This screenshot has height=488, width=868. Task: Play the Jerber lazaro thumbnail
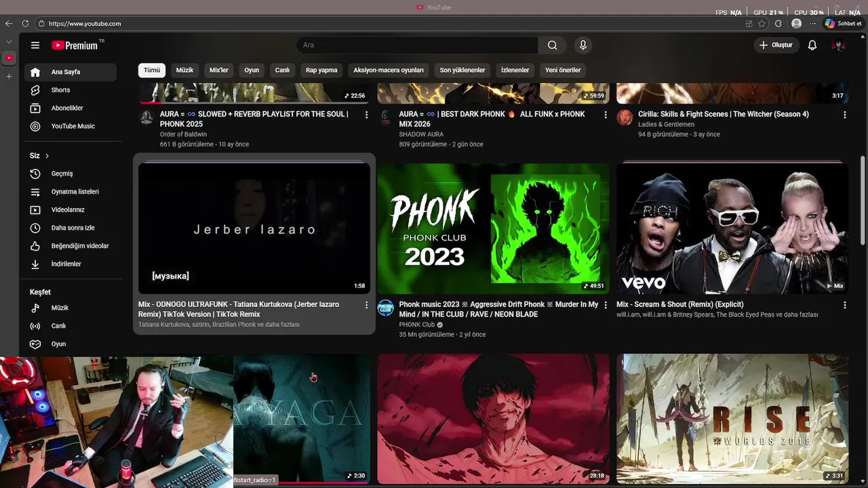click(254, 228)
